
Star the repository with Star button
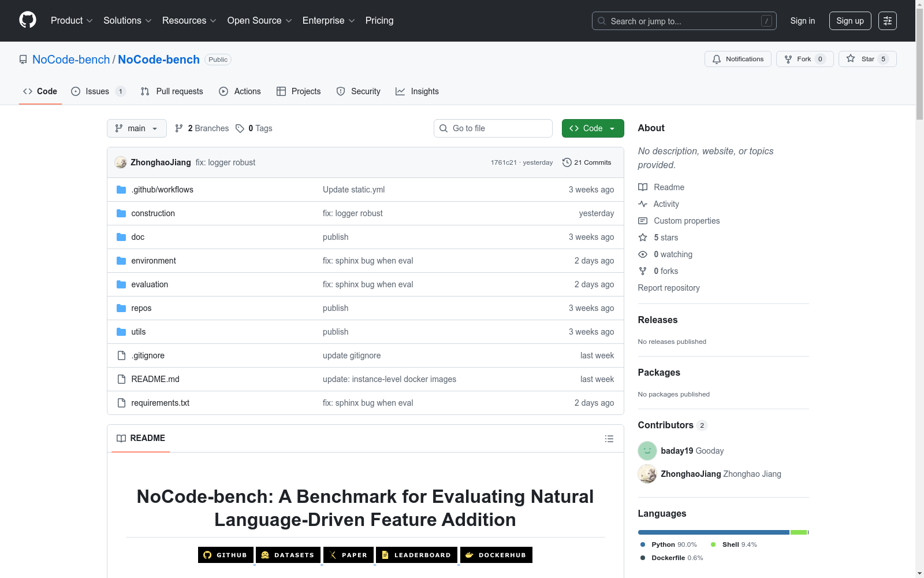pyautogui.click(x=867, y=59)
